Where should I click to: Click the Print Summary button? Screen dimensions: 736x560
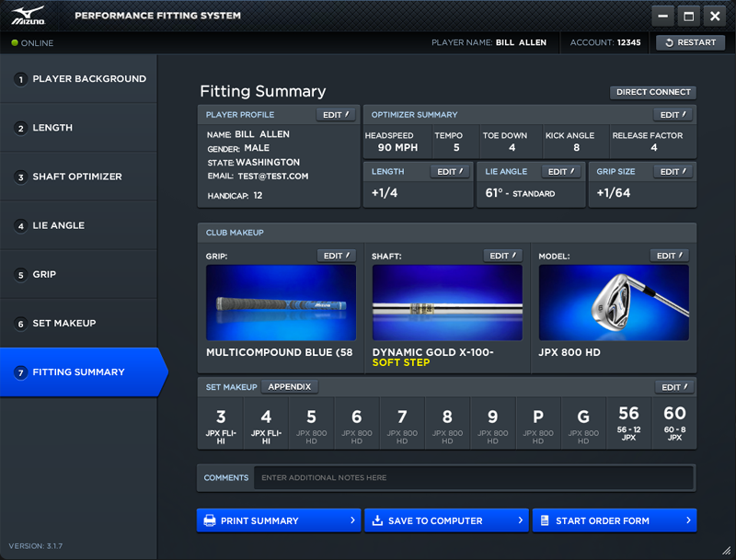[279, 520]
